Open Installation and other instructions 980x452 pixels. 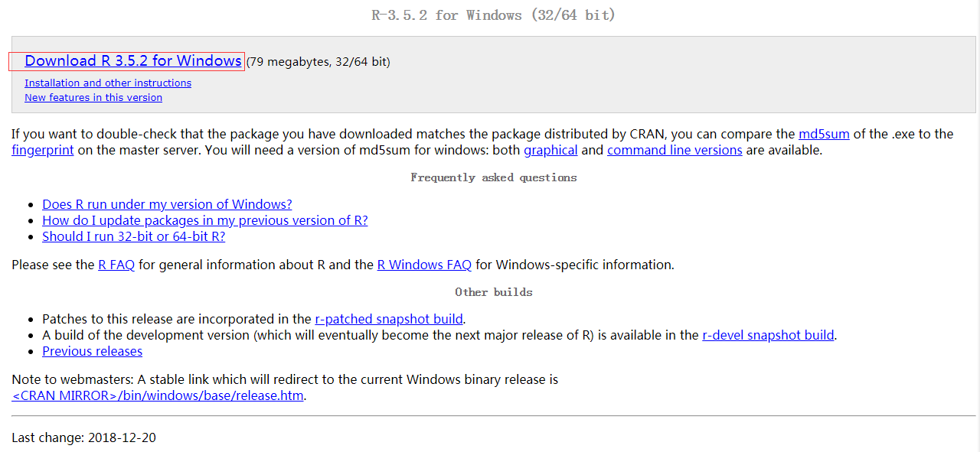pyautogui.click(x=108, y=83)
